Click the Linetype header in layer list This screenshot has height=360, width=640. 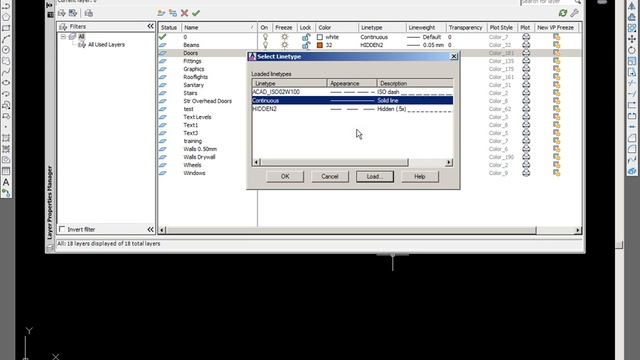click(x=382, y=27)
